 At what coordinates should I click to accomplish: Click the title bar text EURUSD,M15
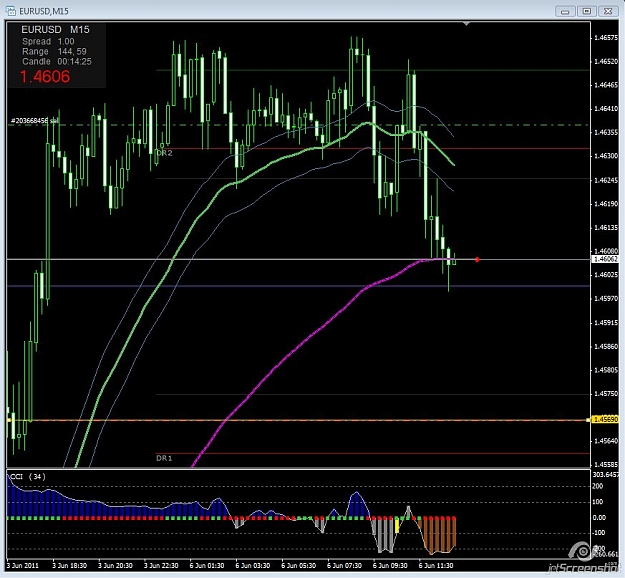(x=44, y=11)
